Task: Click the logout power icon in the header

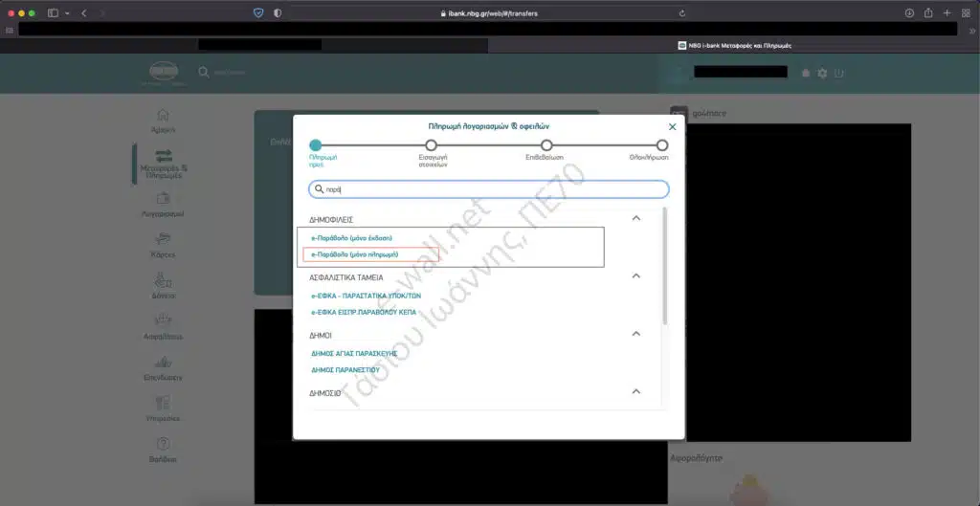Action: point(838,73)
